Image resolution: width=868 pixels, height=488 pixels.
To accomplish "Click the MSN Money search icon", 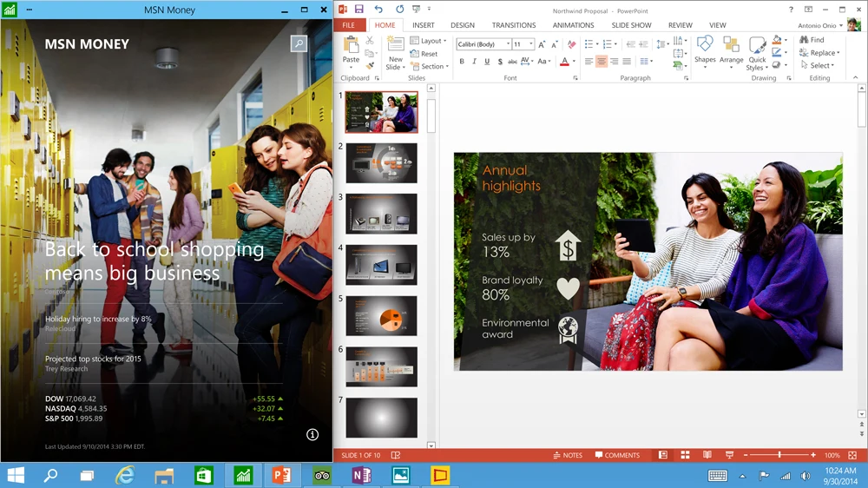I will click(298, 43).
